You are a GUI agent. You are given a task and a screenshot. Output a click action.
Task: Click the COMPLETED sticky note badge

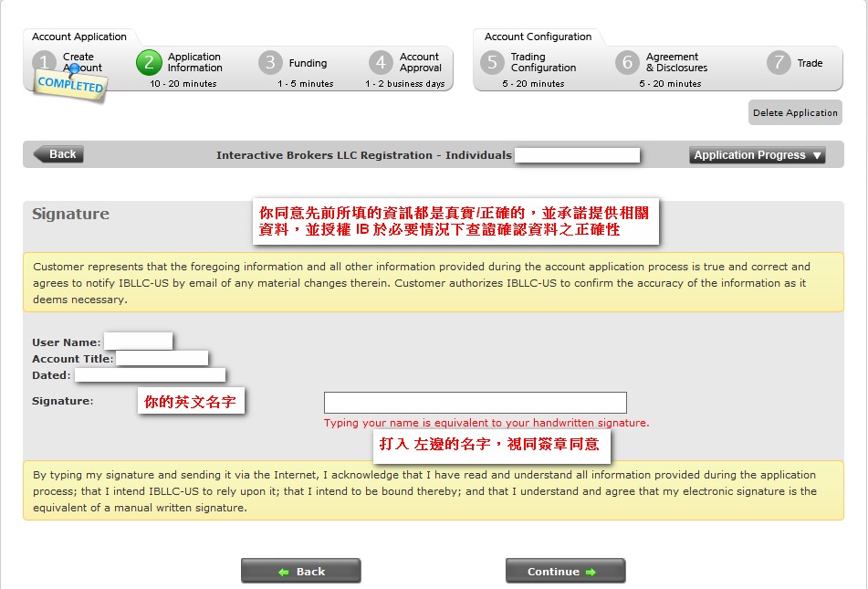click(70, 86)
